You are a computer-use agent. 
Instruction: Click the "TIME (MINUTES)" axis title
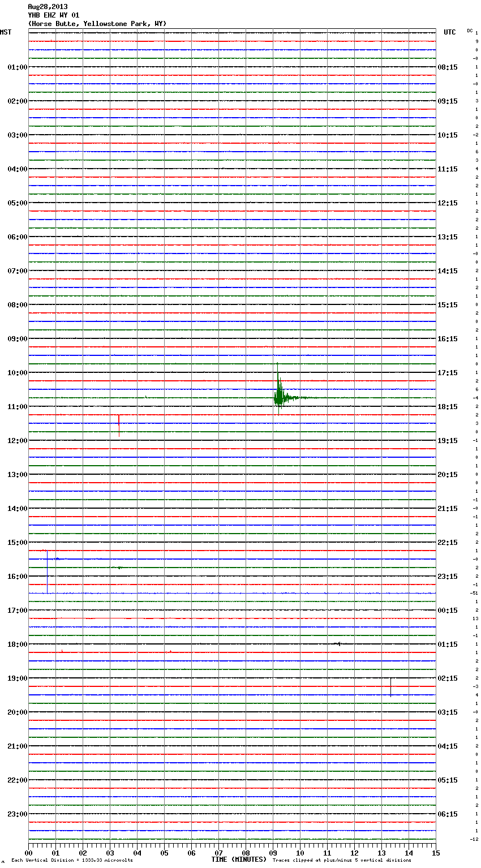tap(239, 860)
